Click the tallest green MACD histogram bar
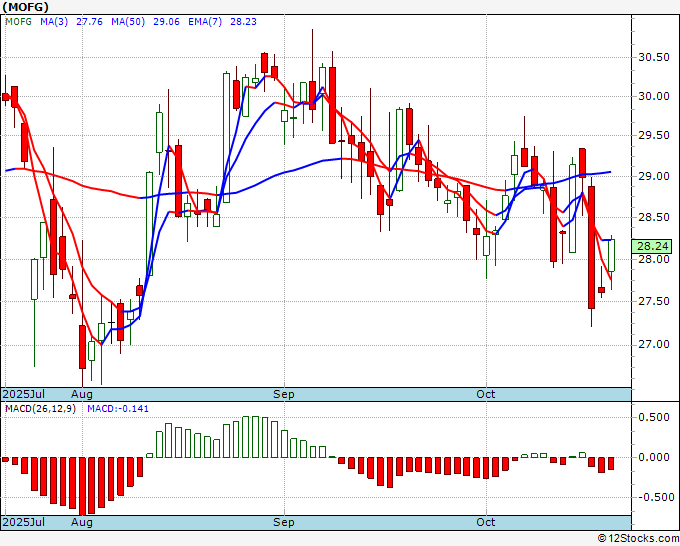This screenshot has height=546, width=680. pos(255,437)
